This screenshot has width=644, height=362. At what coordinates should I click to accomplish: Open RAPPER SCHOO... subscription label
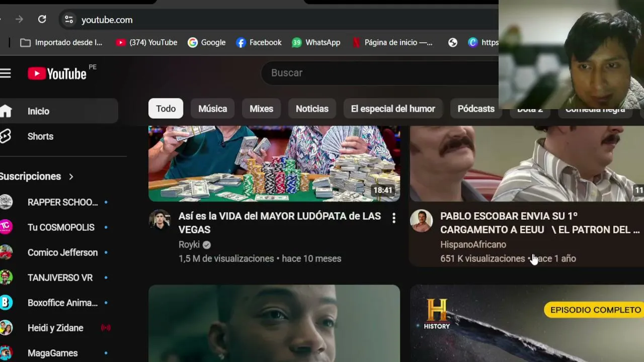(63, 202)
